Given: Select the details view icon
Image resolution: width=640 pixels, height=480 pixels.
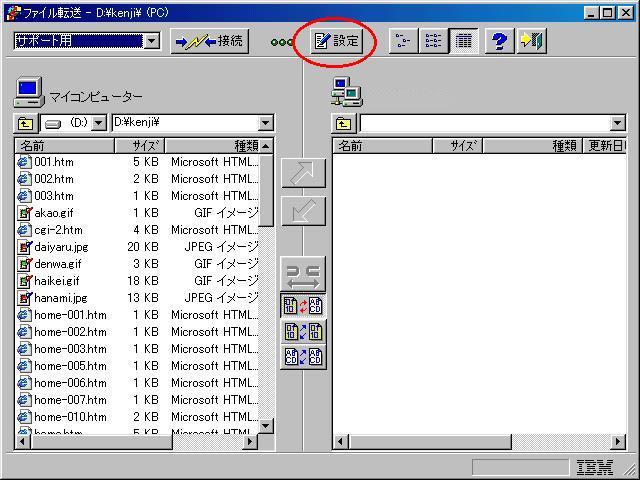Looking at the screenshot, I should [462, 41].
